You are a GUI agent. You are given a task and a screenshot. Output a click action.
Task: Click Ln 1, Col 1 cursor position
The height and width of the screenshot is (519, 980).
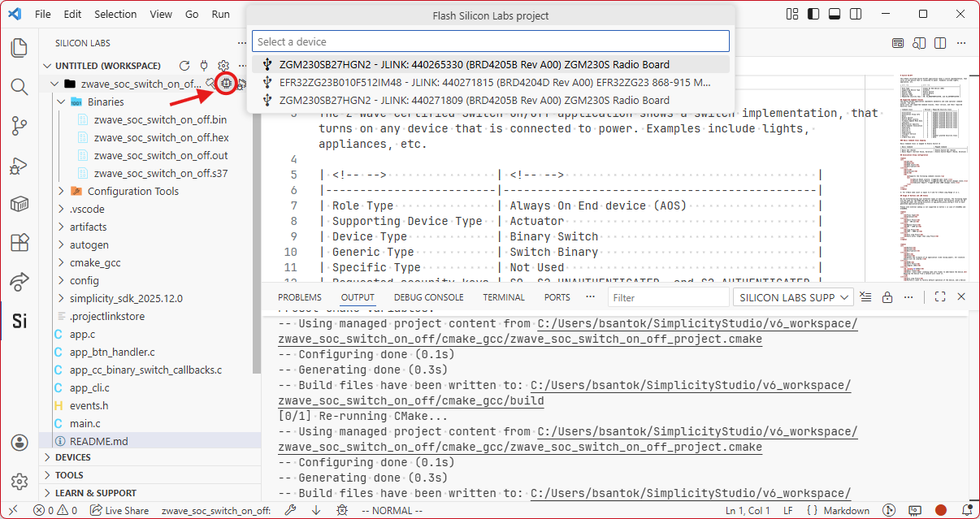748,511
